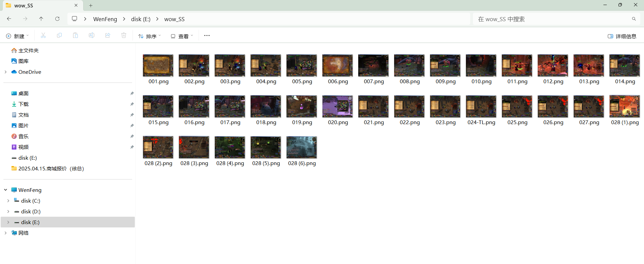Click the Copy icon in toolbar

pos(59,36)
